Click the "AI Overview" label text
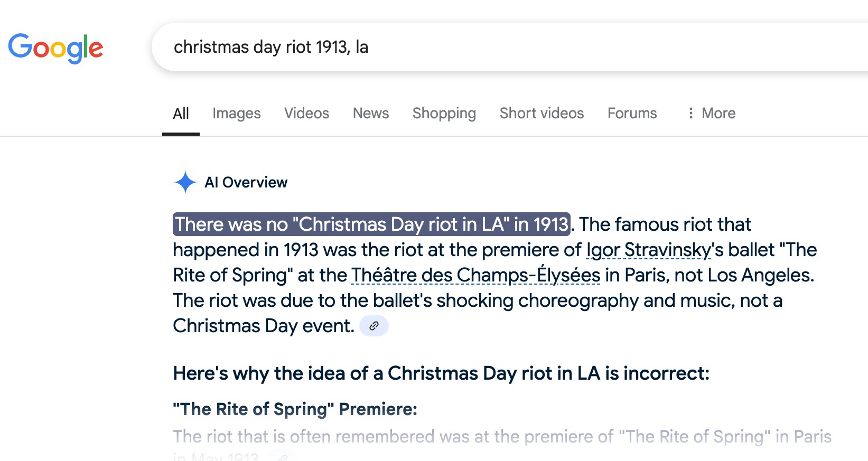This screenshot has width=868, height=461. coord(246,182)
